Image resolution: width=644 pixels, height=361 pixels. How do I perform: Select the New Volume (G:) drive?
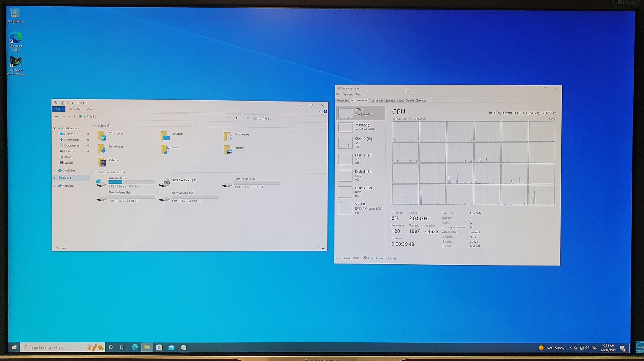[189, 197]
